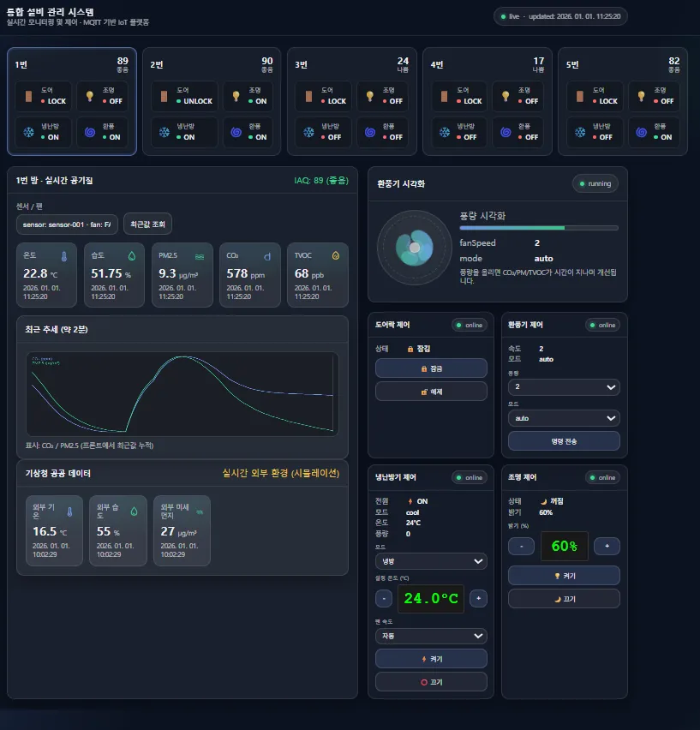700x730 pixels.
Task: Turn on the lighting with 켜기 button
Action: (563, 576)
